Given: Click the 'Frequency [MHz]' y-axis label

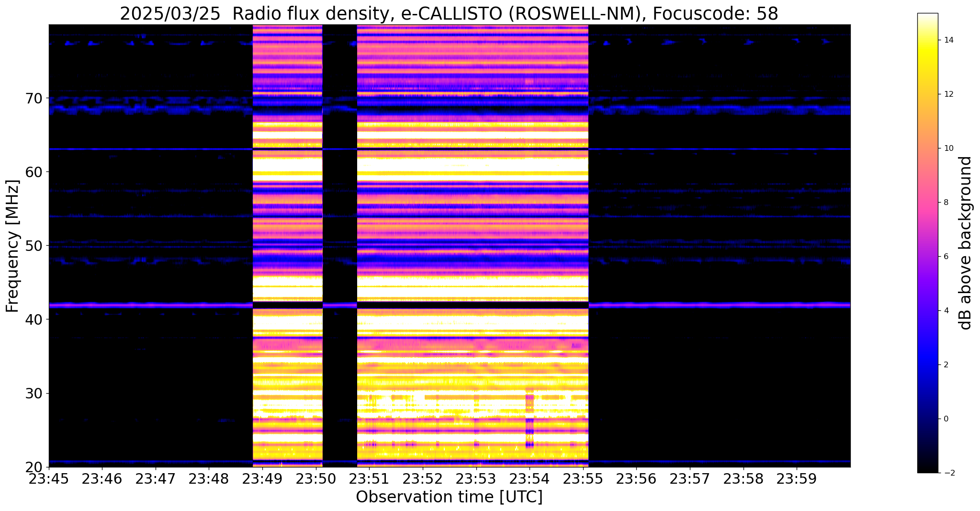Looking at the screenshot, I should coord(13,246).
